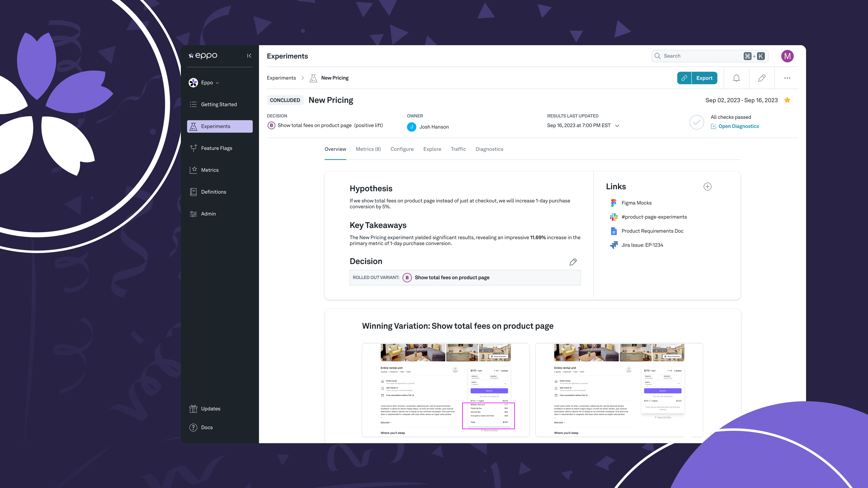868x488 pixels.
Task: Edit the Decision with the pencil icon
Action: (573, 262)
